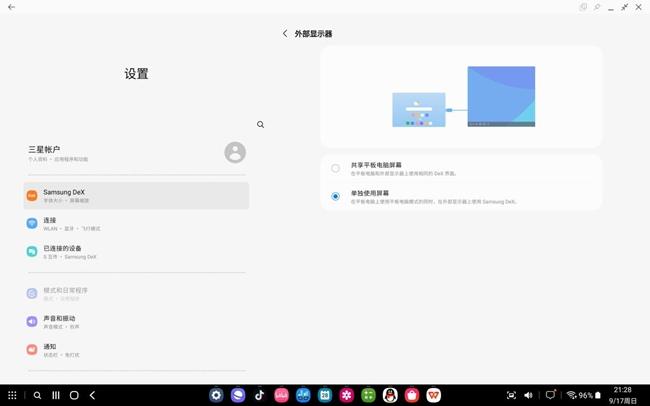Open the clock showing 21:28 in the taskbar

tap(622, 390)
